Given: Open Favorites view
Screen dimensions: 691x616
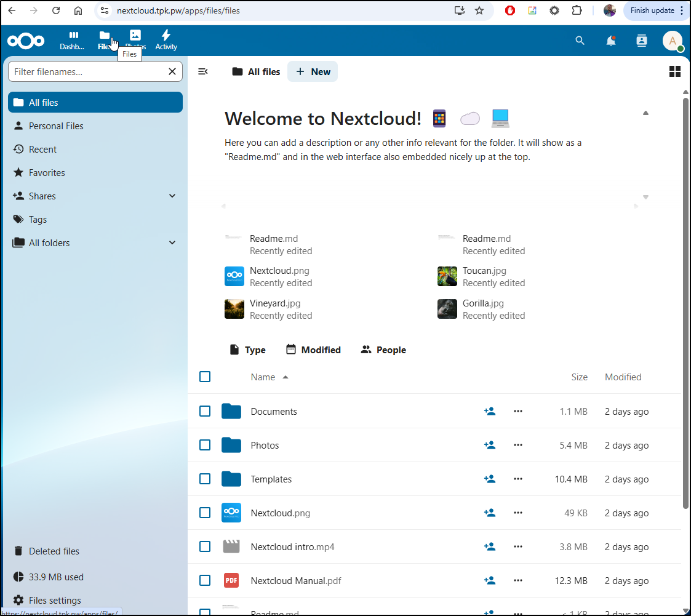Looking at the screenshot, I should [95, 173].
